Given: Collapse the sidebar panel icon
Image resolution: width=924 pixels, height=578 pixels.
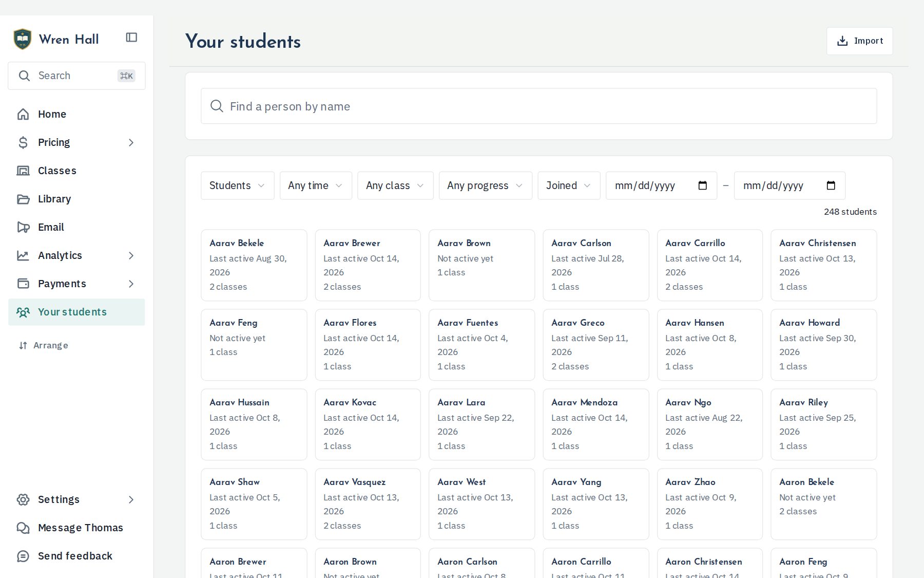Looking at the screenshot, I should pos(131,38).
